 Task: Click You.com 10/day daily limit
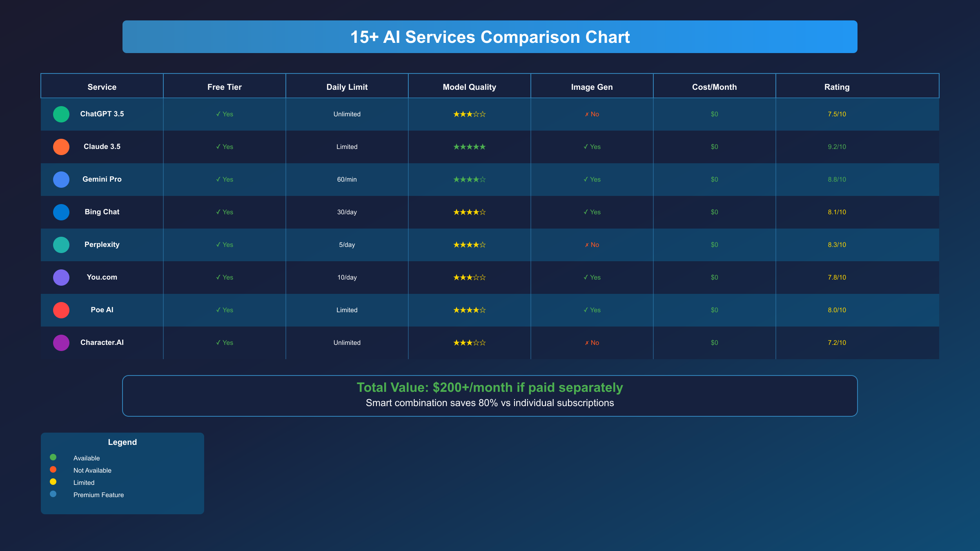point(347,278)
